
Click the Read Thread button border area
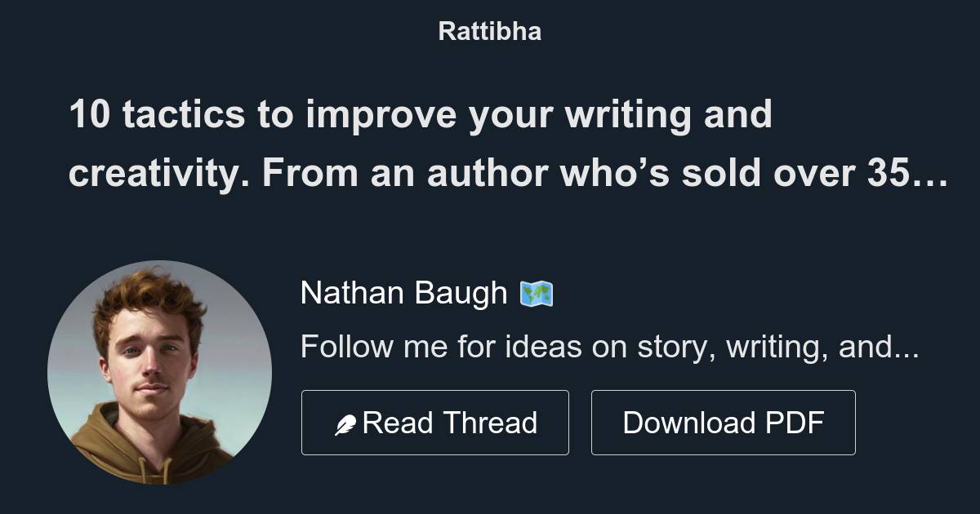[x=304, y=422]
